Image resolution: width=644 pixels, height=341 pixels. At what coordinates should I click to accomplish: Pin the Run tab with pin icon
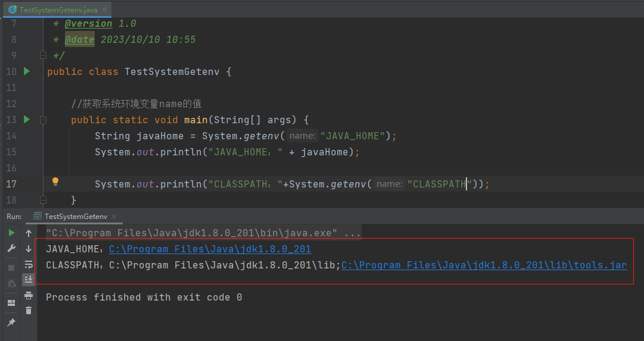(x=11, y=323)
